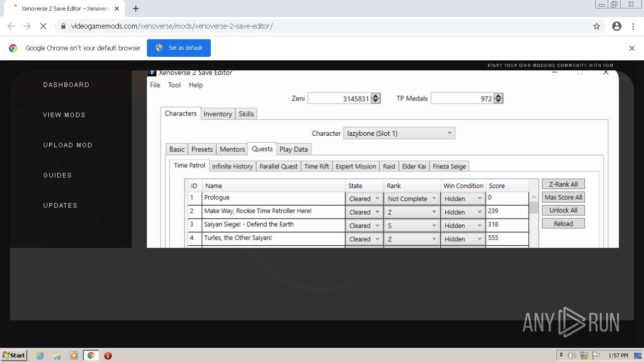Click the site lock icon in the address bar
Image resolution: width=644 pixels, height=362 pixels.
pos(63,26)
